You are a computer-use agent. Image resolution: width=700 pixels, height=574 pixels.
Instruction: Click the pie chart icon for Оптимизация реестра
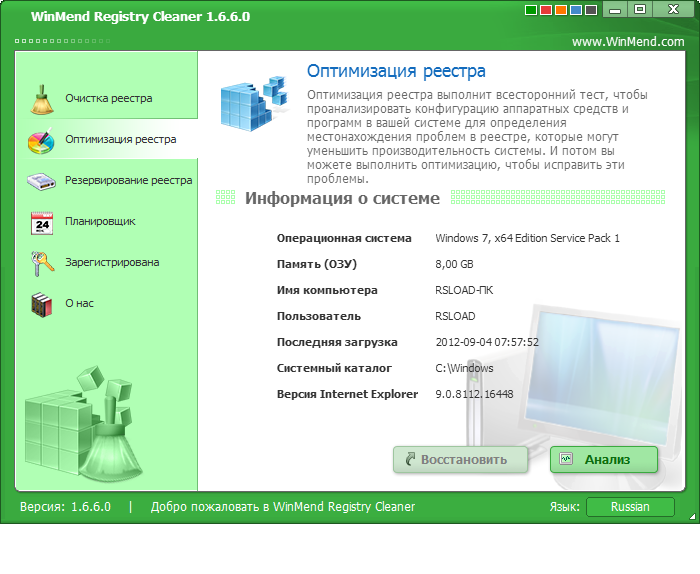[41, 141]
